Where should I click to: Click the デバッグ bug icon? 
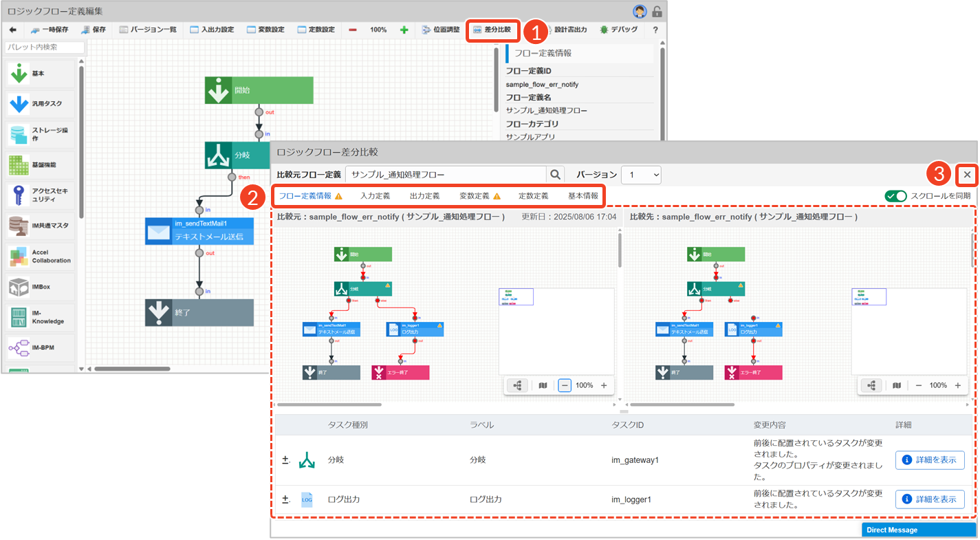point(604,30)
